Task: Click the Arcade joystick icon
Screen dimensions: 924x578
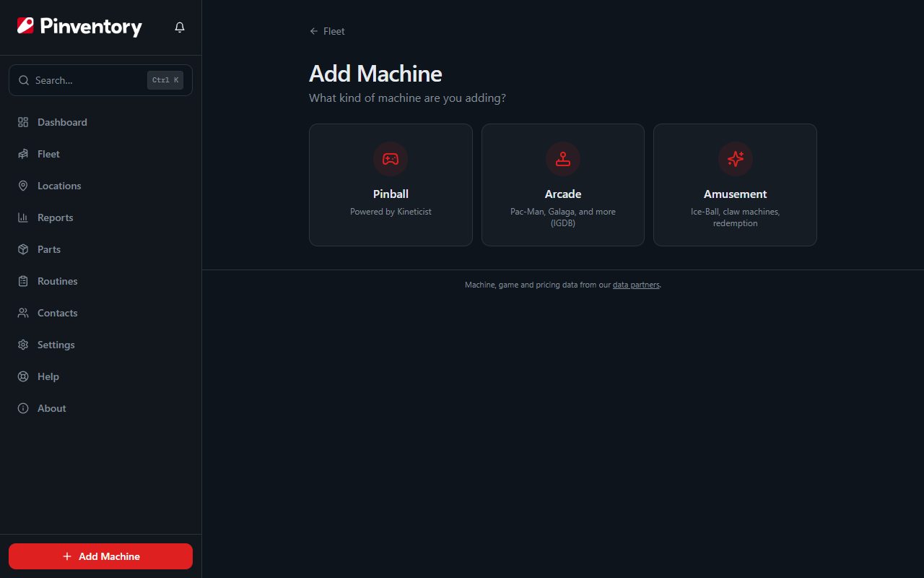Action: click(x=563, y=159)
